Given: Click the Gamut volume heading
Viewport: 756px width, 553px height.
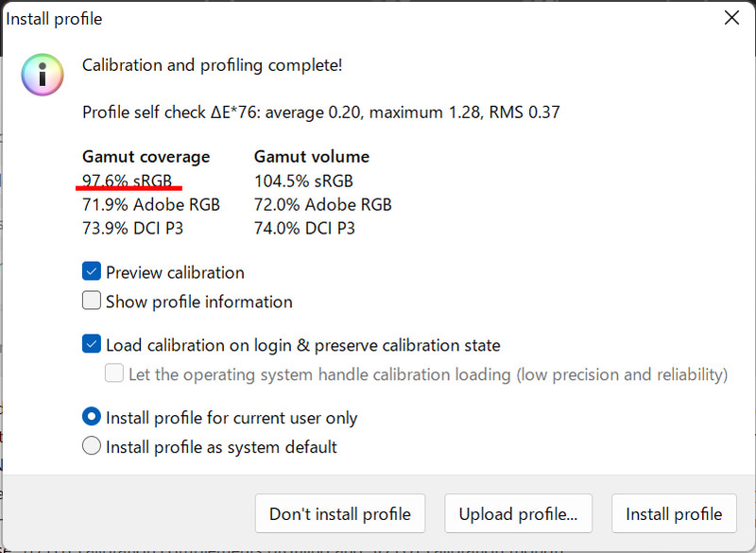Looking at the screenshot, I should (311, 156).
